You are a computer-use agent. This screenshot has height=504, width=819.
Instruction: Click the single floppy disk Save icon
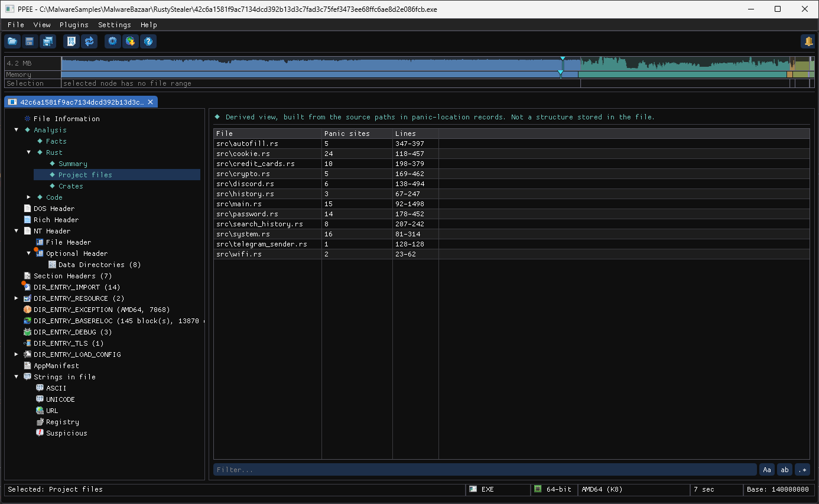pos(30,41)
